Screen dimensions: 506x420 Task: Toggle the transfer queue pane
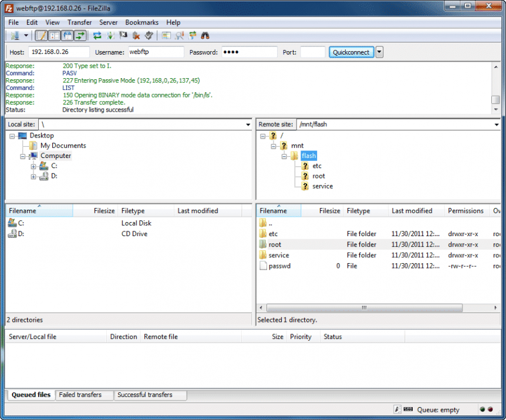(80, 36)
